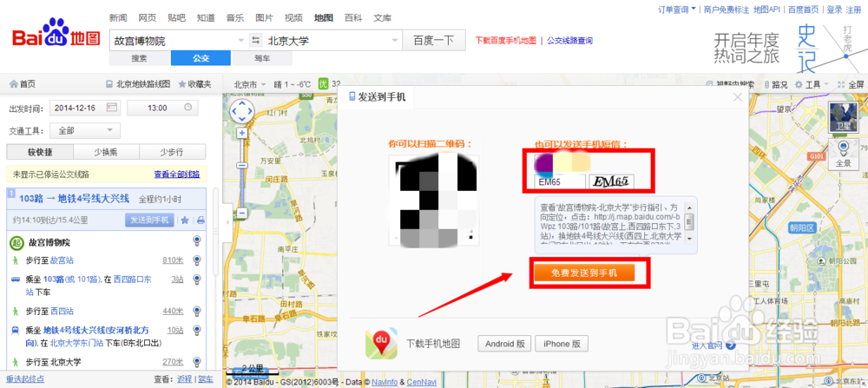Viewport: 868px width, 388px height.
Task: Click the location pin for 故宫博物院
Action: pyautogui.click(x=196, y=241)
